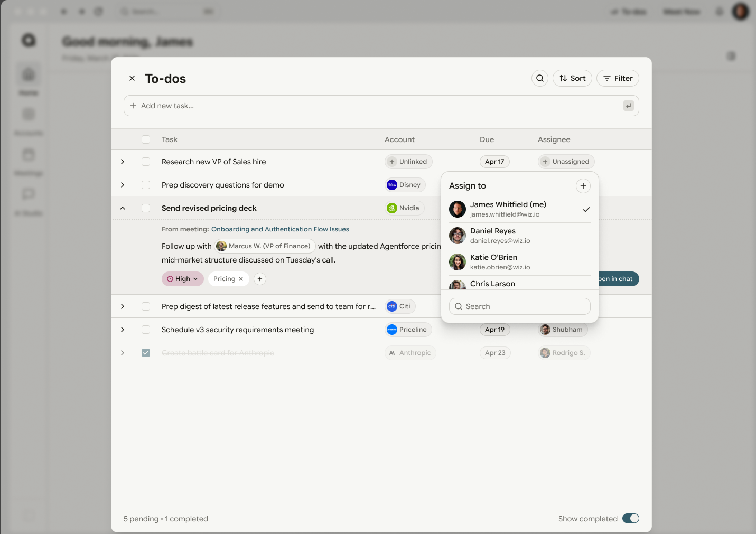The height and width of the screenshot is (534, 756).
Task: Click the Account column header
Action: click(x=399, y=139)
